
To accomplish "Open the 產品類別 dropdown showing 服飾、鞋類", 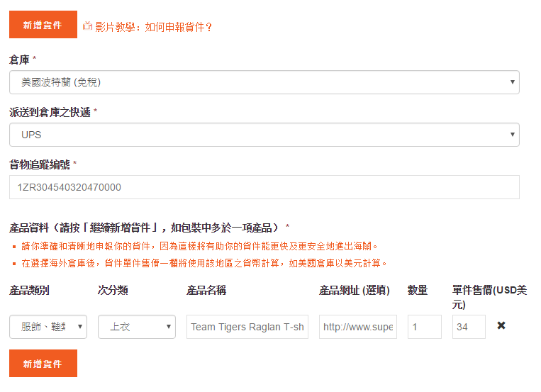I will tap(48, 327).
